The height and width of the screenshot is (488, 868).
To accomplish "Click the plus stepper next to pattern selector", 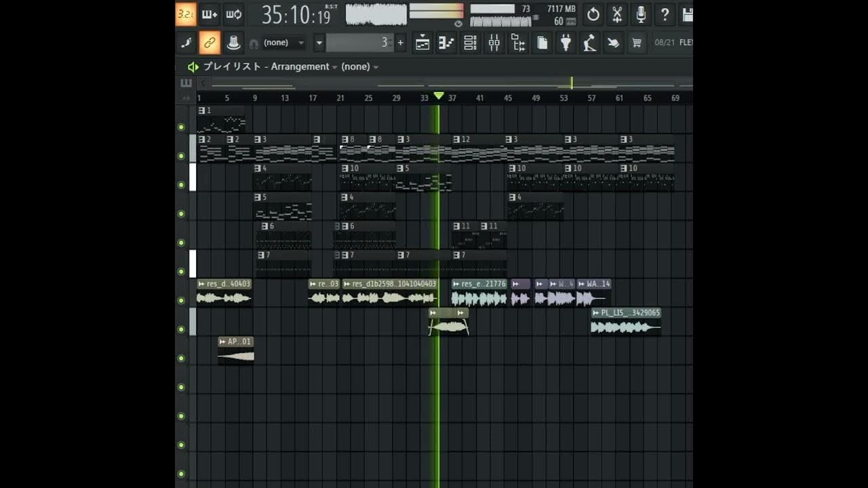I will coord(400,43).
